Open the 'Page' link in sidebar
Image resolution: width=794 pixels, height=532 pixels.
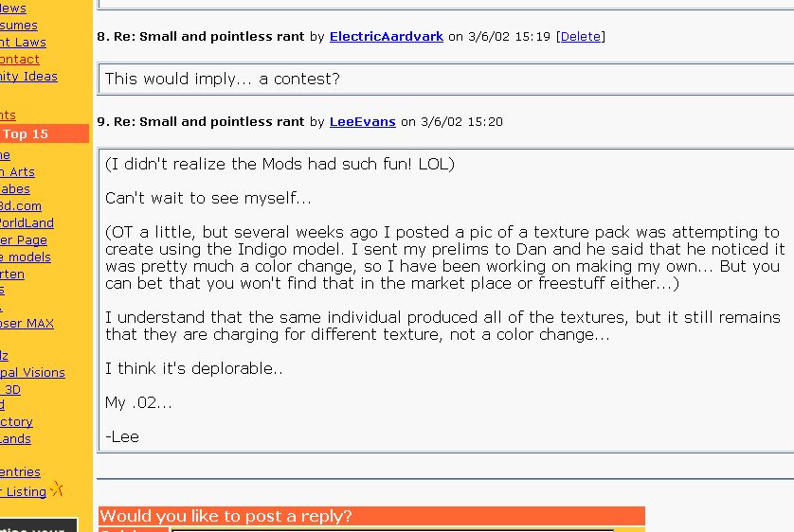click(25, 240)
